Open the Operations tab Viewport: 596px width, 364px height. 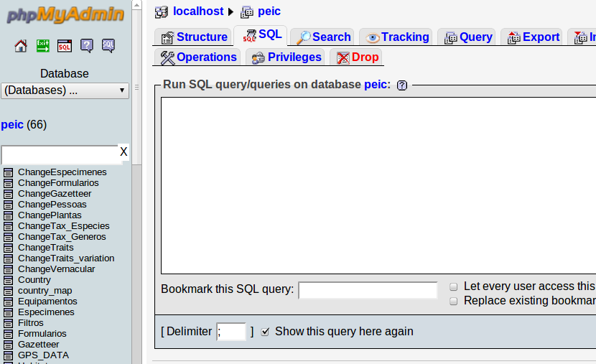198,57
